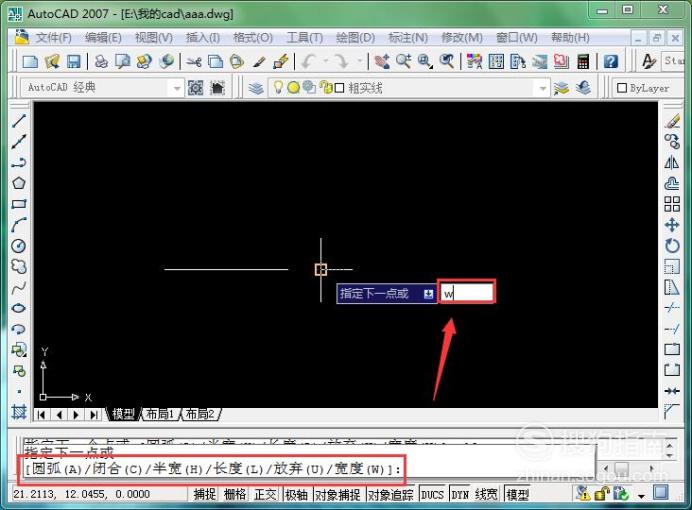
Task: Switch to the 模型 tab
Action: (x=123, y=414)
